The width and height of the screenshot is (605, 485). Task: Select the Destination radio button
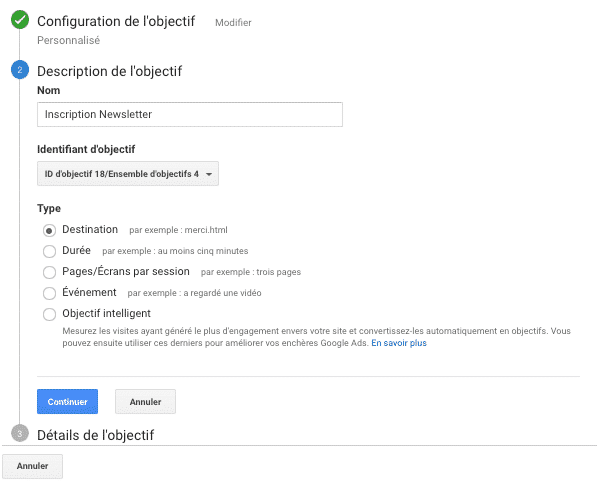click(x=50, y=230)
